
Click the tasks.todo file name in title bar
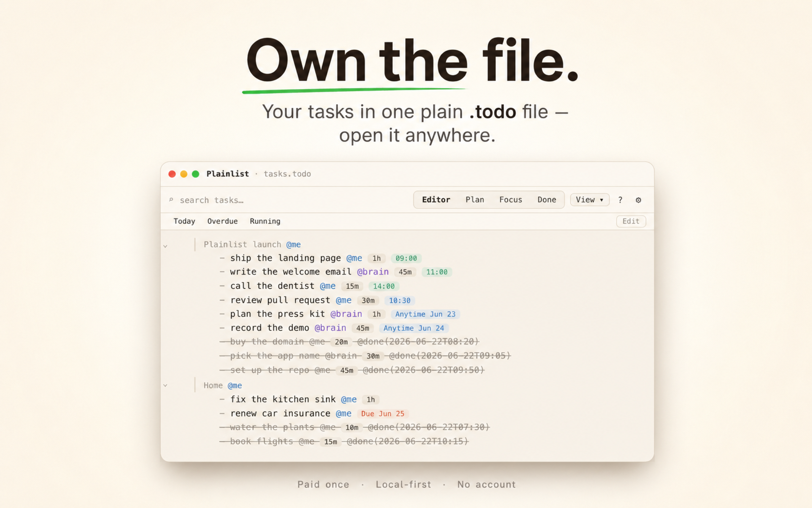click(x=287, y=174)
